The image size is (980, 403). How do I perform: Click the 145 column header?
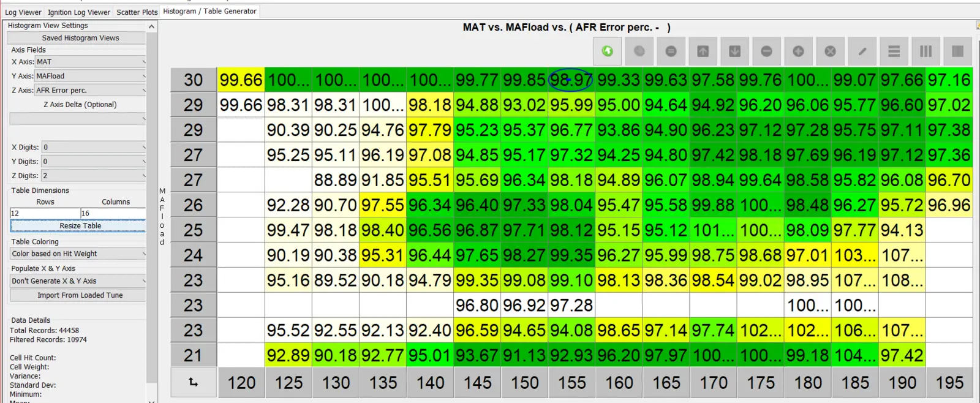point(477,383)
